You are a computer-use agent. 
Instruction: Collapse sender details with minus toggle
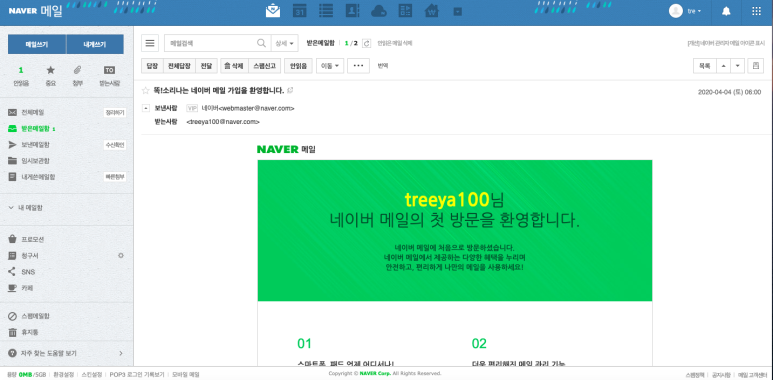tap(146, 107)
